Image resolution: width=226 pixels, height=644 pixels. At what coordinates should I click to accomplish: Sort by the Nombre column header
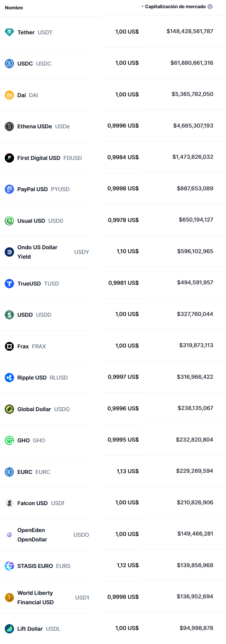pyautogui.click(x=14, y=8)
